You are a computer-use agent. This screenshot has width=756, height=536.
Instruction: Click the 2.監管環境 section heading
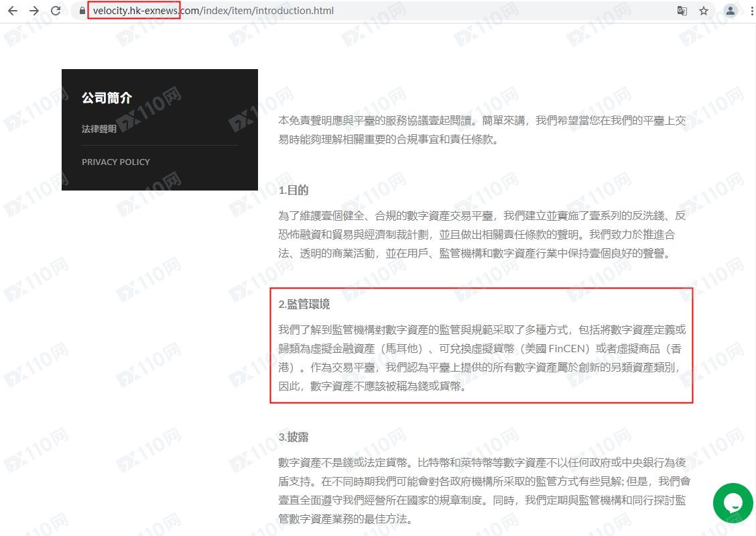point(304,304)
